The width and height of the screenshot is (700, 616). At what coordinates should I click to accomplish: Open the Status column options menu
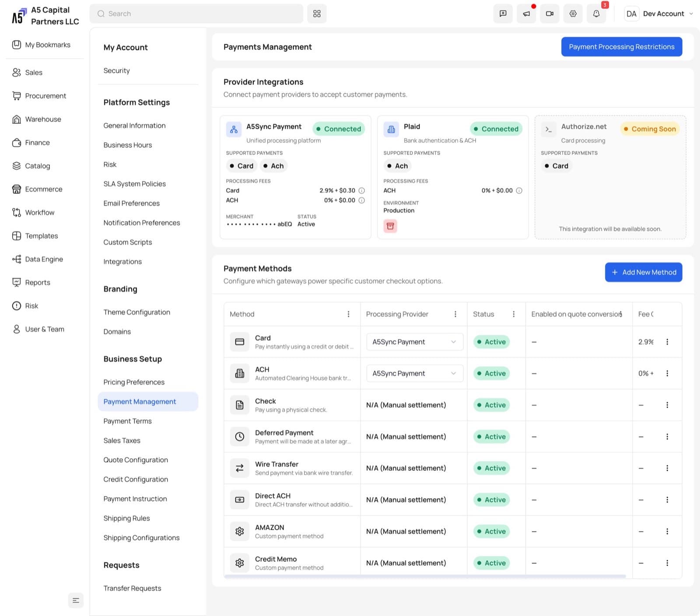coord(514,314)
